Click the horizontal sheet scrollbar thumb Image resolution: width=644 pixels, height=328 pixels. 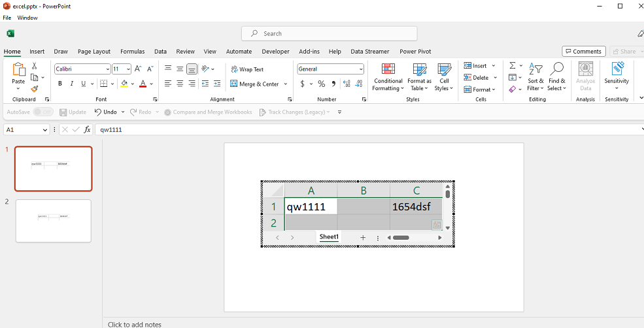click(400, 238)
